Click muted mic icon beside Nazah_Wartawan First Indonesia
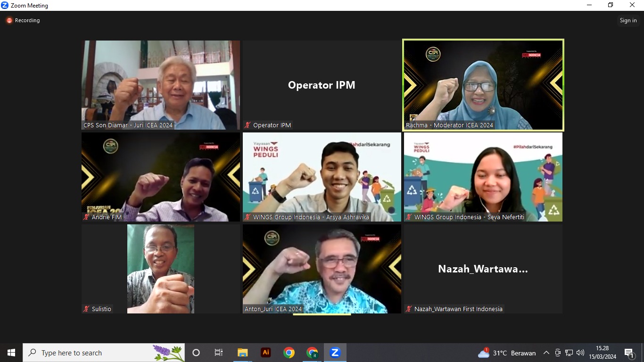The image size is (644, 362). 409,309
